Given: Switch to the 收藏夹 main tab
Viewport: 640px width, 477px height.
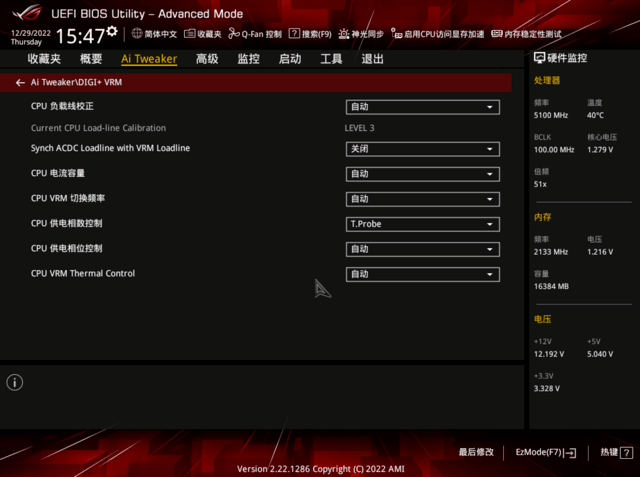Looking at the screenshot, I should click(44, 59).
